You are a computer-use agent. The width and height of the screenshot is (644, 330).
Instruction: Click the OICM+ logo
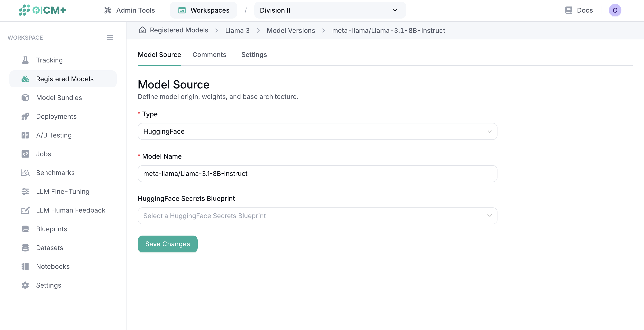click(x=42, y=10)
